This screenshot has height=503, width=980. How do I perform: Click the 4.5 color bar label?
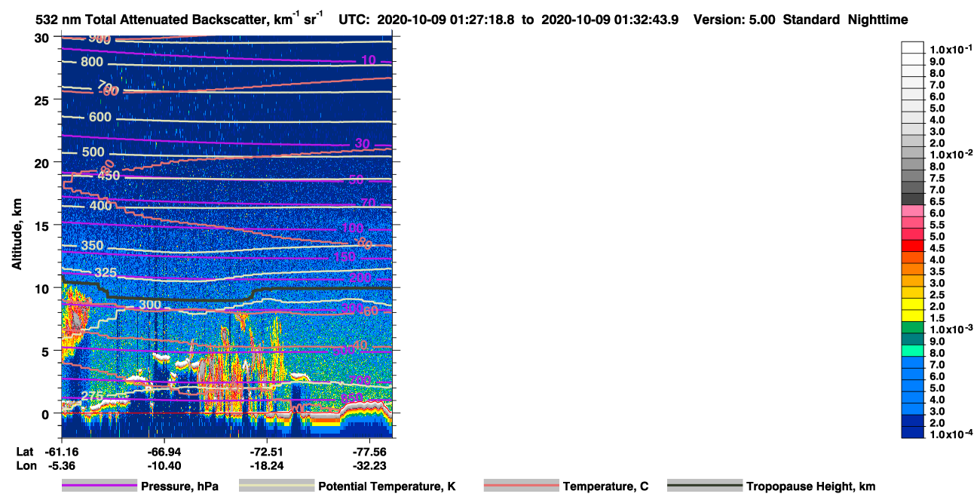click(x=936, y=247)
